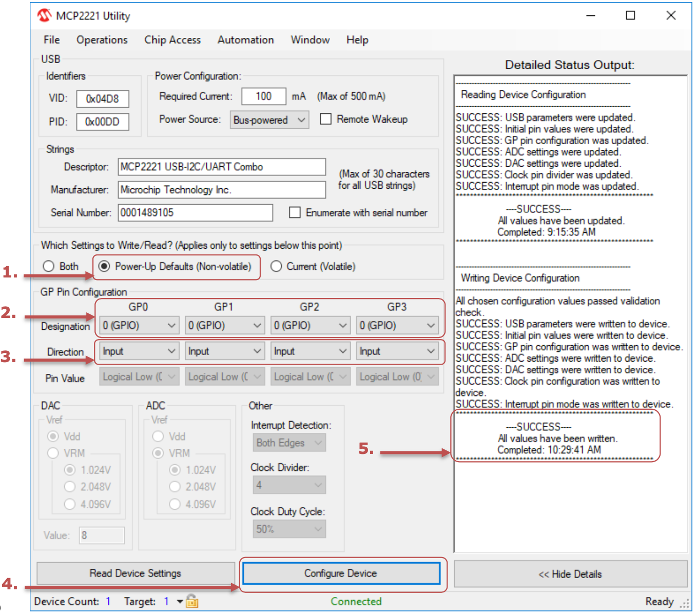
Task: Expand the GP3 Designation combo box
Action: pyautogui.click(x=397, y=325)
